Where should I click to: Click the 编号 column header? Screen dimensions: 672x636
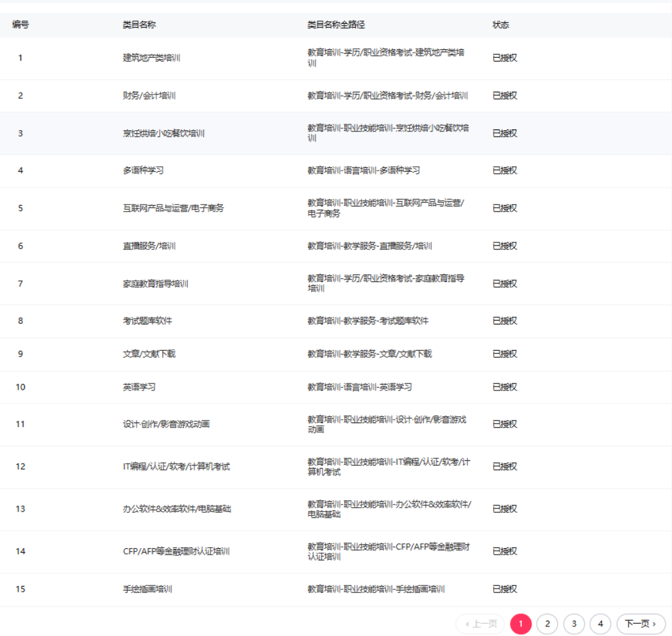[21, 25]
